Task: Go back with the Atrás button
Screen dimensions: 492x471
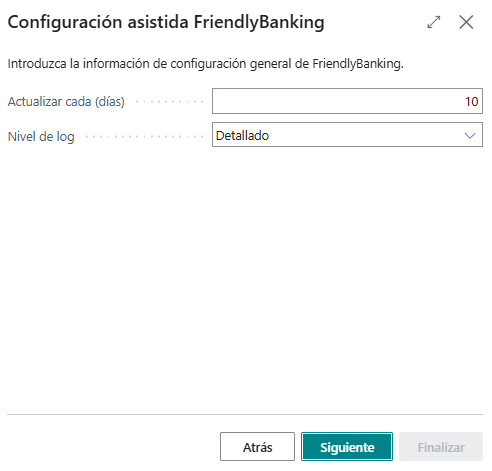Action: (x=257, y=447)
